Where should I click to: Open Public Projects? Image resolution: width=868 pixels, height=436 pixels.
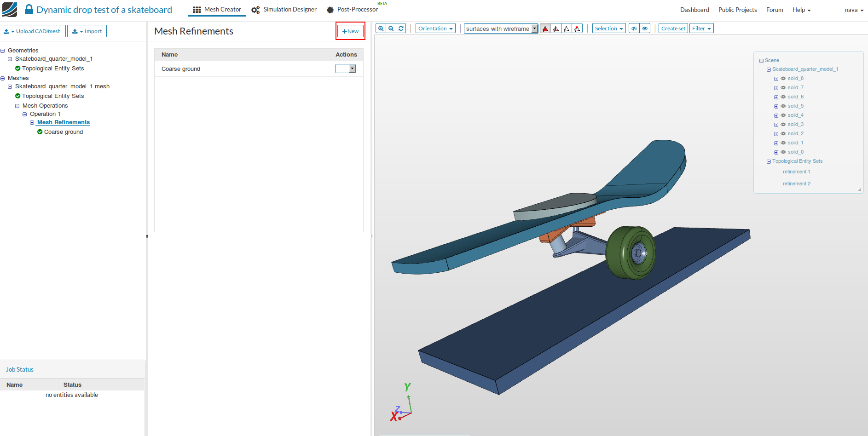pos(737,10)
